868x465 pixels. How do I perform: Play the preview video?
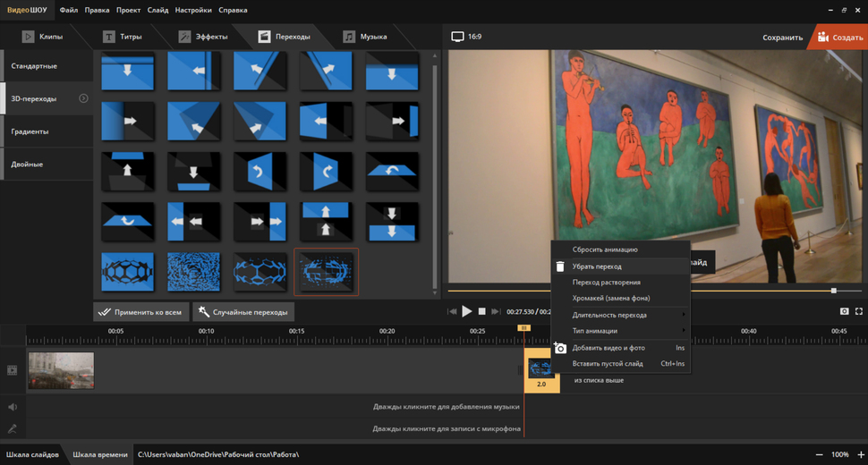(x=466, y=311)
